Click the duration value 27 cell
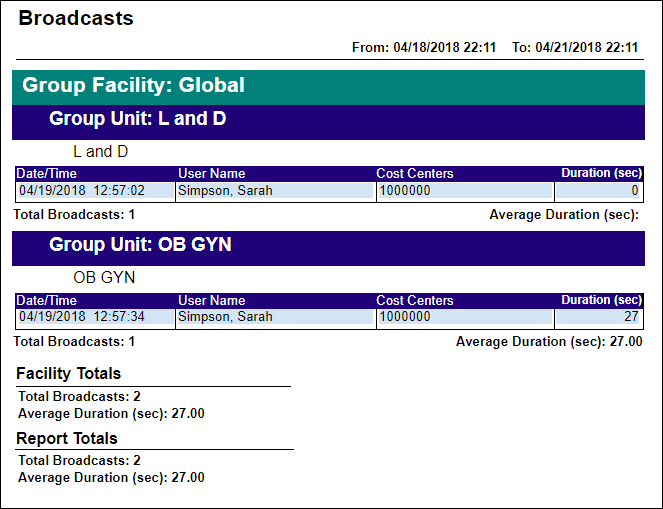 coord(598,317)
